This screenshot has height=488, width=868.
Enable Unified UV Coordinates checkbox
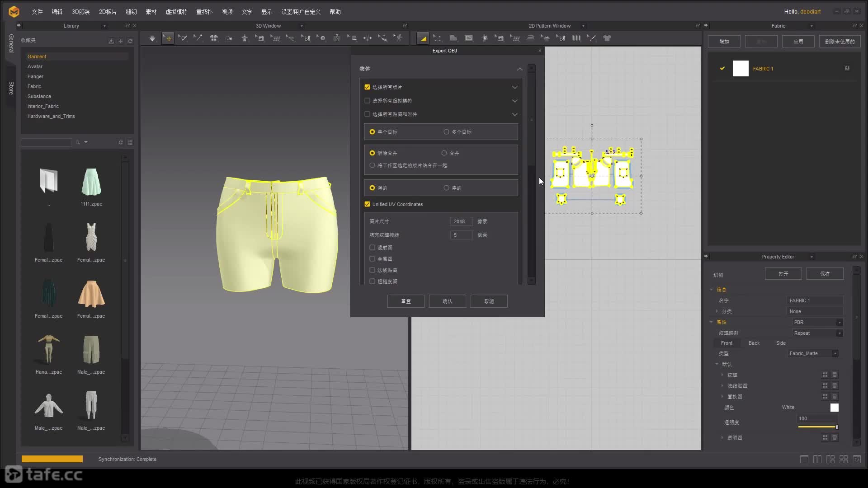[367, 204]
